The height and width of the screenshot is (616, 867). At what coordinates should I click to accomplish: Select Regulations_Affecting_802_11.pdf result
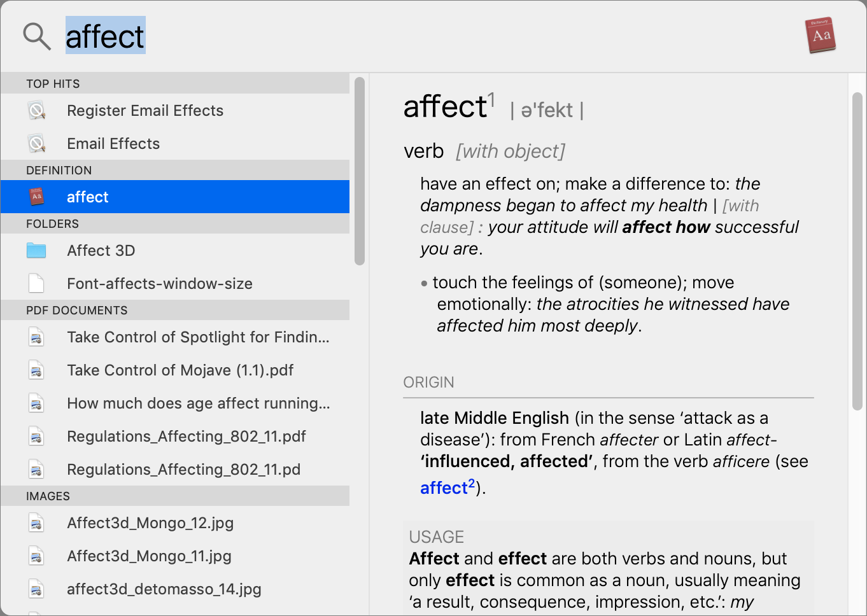(175, 436)
